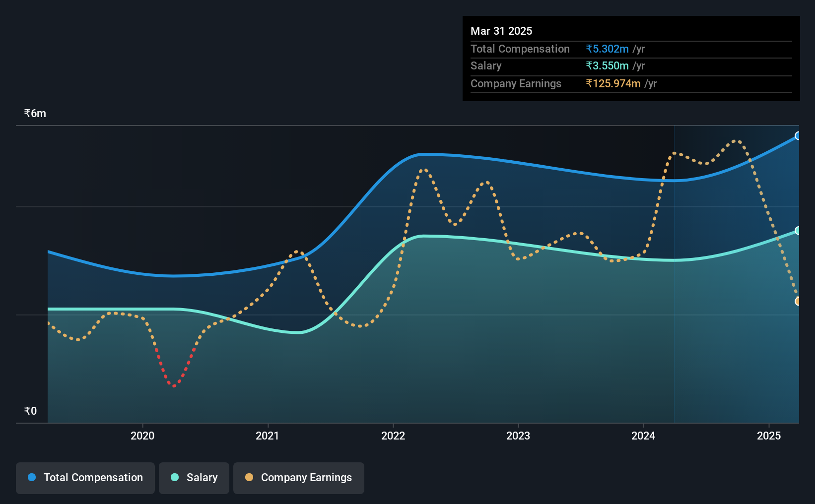
Task: Select the orange Company Earnings endpoint marker
Action: pyautogui.click(x=798, y=302)
